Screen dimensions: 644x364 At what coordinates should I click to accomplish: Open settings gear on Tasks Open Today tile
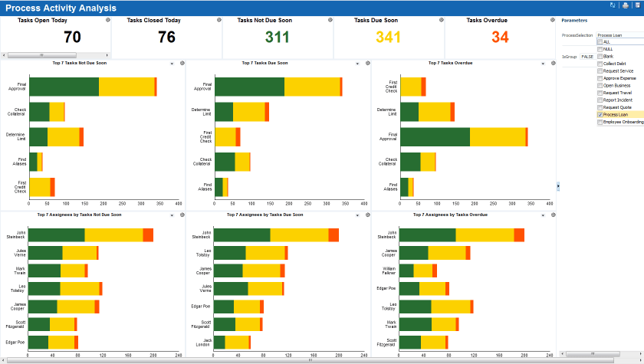(108, 20)
